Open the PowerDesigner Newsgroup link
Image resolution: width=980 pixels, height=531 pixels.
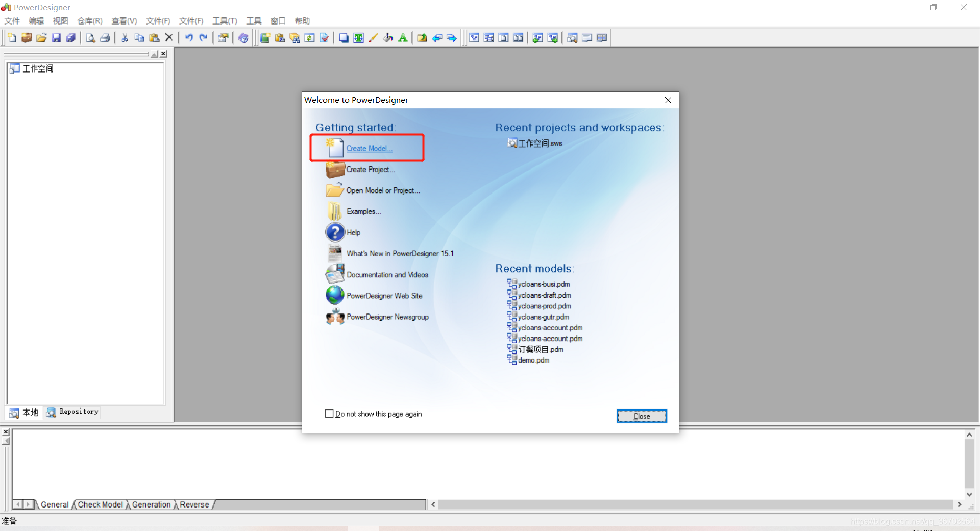[x=388, y=317]
